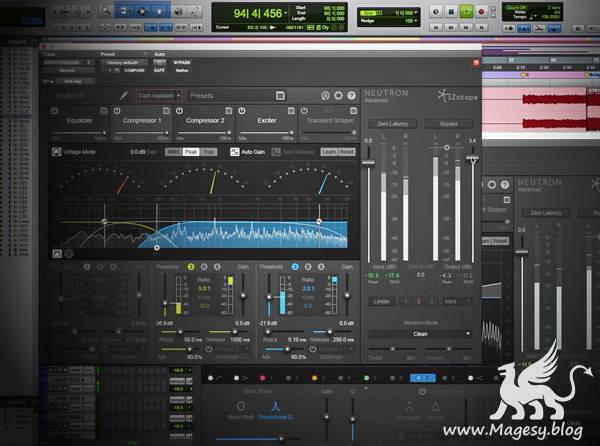The image size is (600, 446).
Task: Select the Selector tool in Pro Tools toolbar
Action: [142, 12]
